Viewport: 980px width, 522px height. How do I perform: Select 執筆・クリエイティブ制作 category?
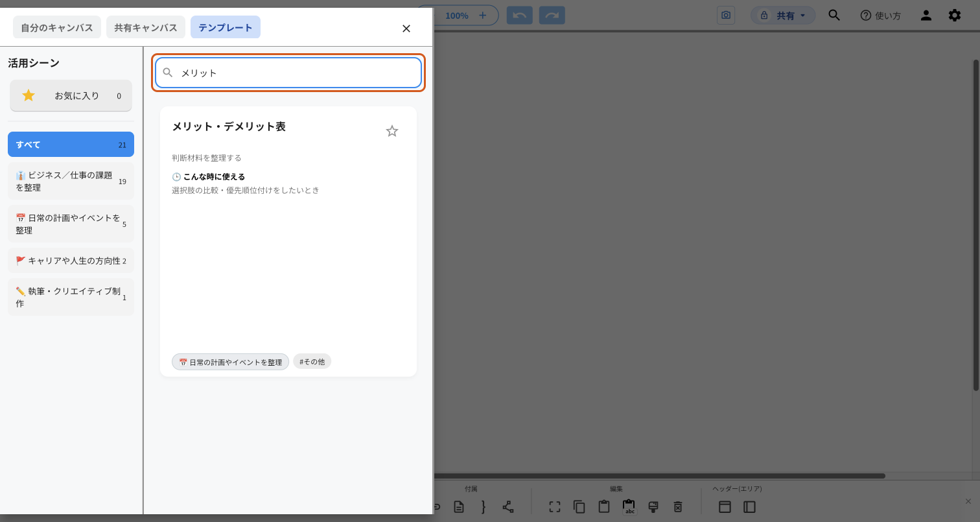point(71,297)
